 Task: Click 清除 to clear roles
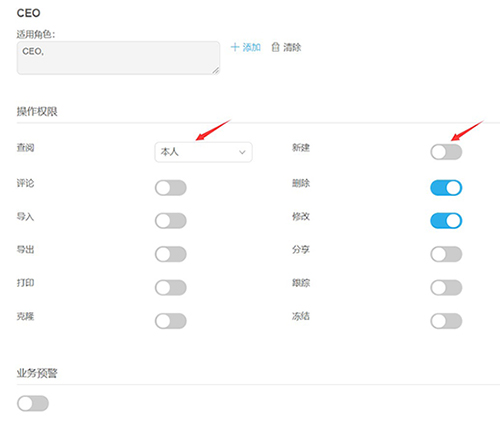click(292, 47)
